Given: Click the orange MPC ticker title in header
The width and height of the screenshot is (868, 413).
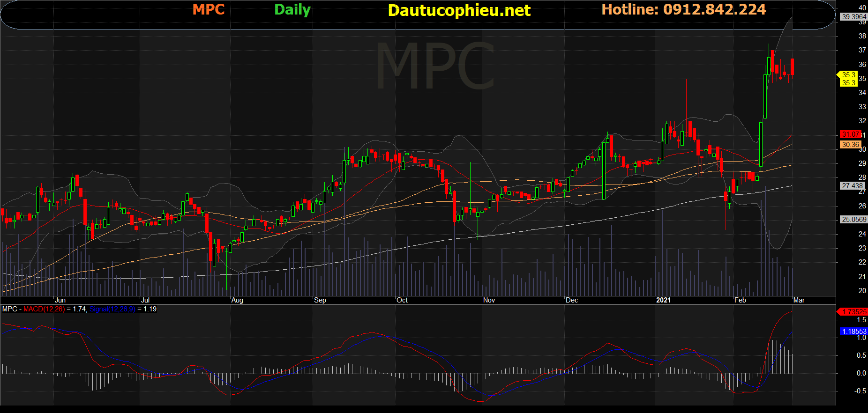Looking at the screenshot, I should 209,9.
